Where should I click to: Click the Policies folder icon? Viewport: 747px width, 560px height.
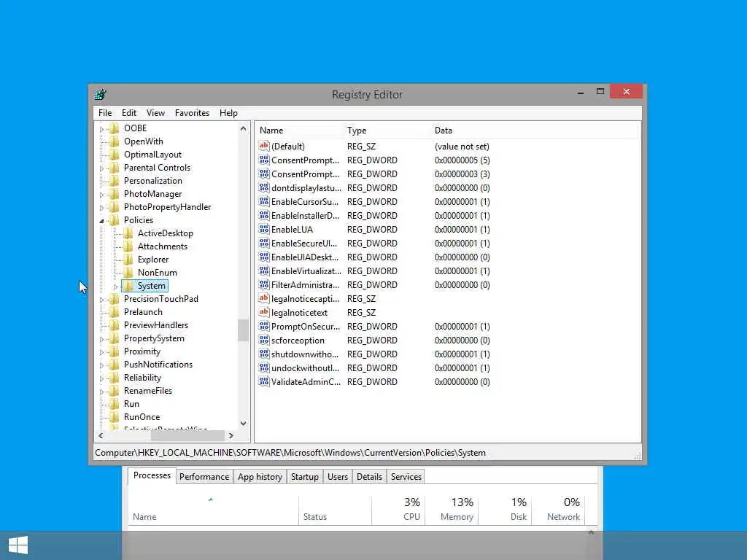115,220
